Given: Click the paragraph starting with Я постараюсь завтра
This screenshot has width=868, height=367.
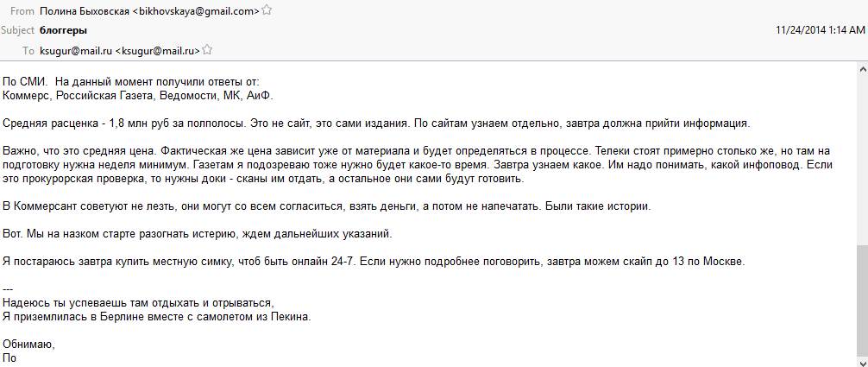Looking at the screenshot, I should [x=373, y=261].
